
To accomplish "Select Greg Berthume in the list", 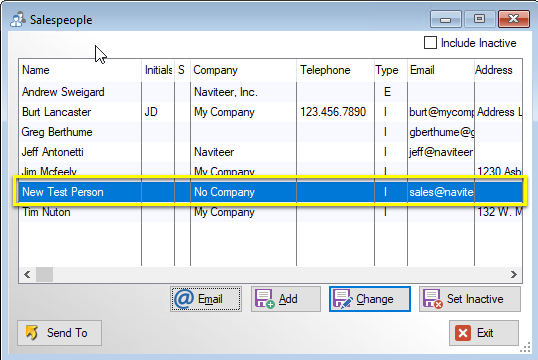I will [270, 132].
